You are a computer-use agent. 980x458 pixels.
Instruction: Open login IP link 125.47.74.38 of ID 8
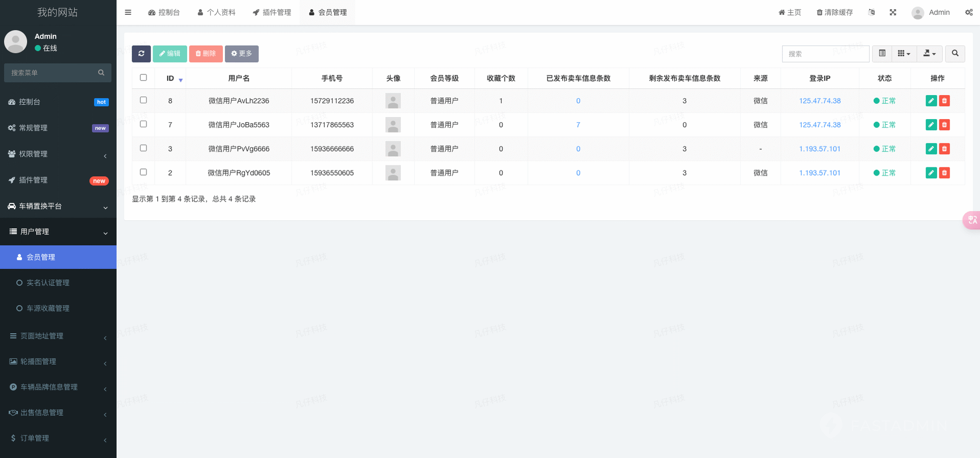[819, 101]
